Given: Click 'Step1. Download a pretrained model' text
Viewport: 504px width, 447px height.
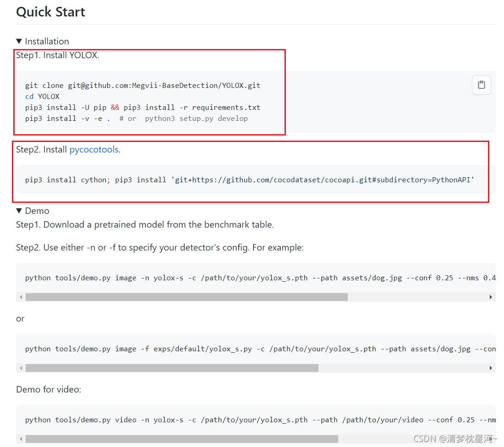Looking at the screenshot, I should click(x=145, y=224).
